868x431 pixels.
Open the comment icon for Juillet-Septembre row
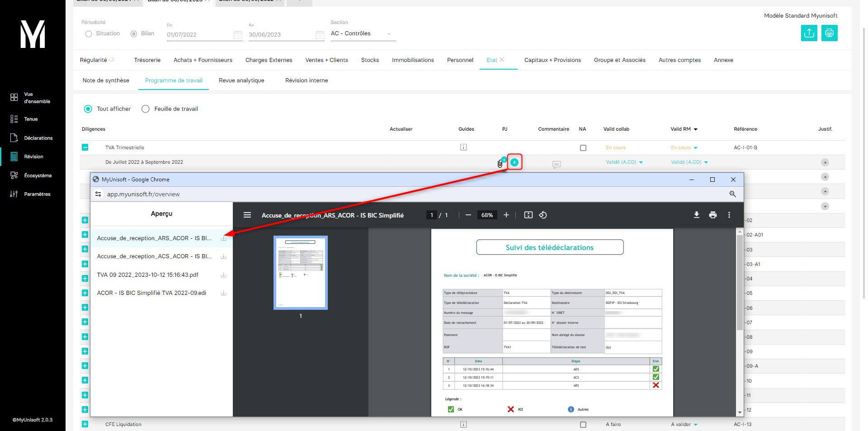pyautogui.click(x=557, y=164)
